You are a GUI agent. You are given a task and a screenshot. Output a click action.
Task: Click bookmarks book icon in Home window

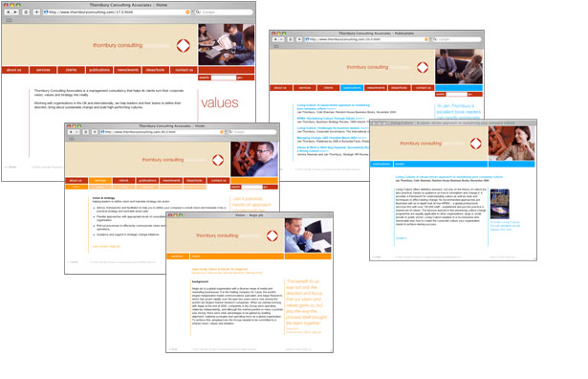[x=9, y=20]
